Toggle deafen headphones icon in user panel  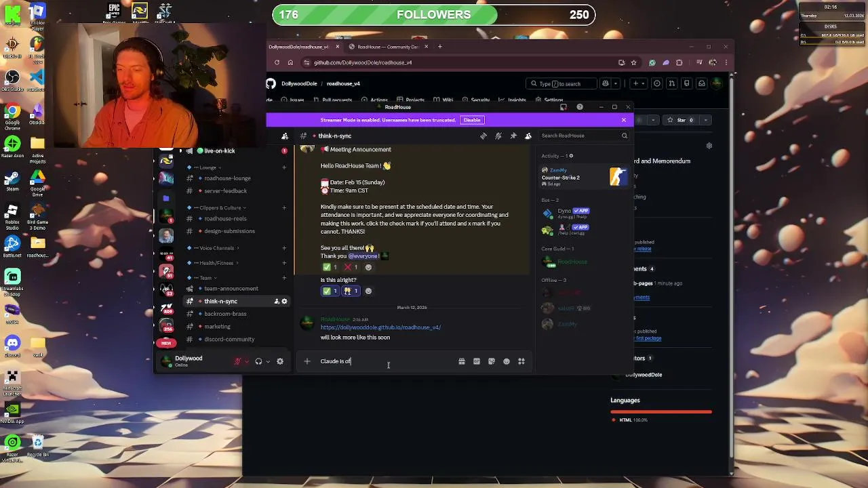coord(258,361)
